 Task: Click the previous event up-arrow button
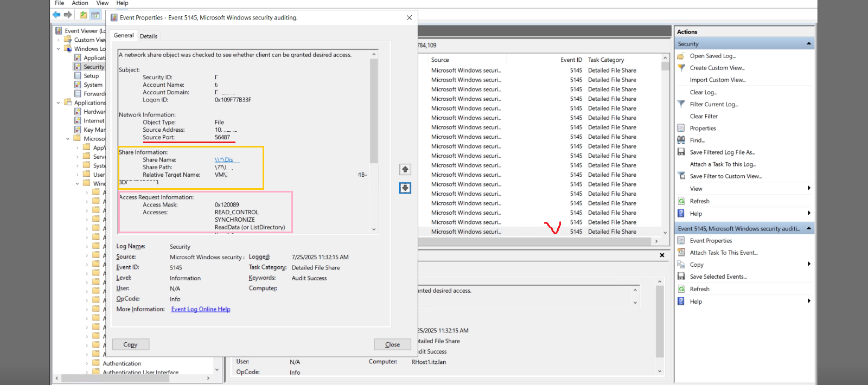tap(405, 170)
